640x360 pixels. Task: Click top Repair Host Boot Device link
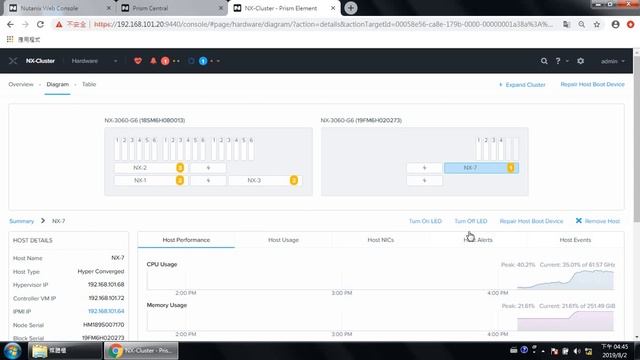pos(592,84)
